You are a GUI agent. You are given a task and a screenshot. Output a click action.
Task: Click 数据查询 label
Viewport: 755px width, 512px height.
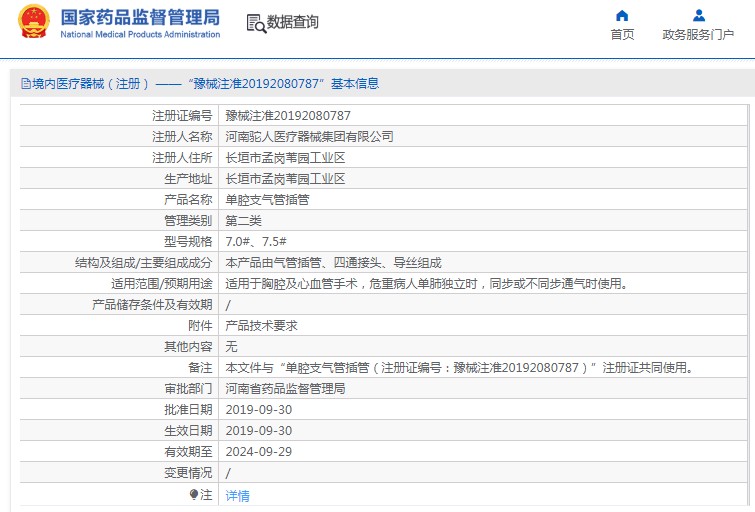pos(293,22)
